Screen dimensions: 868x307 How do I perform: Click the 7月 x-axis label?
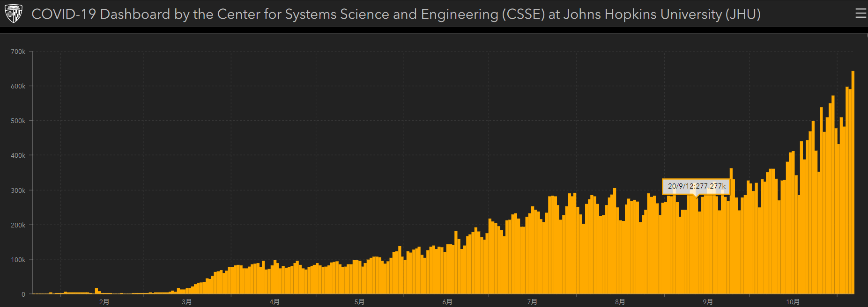[x=532, y=302]
